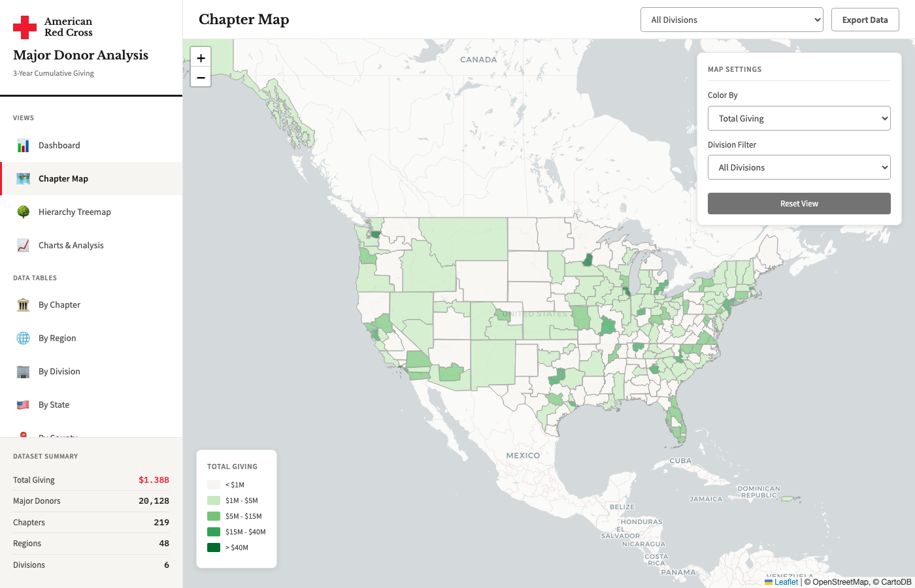The height and width of the screenshot is (588, 915).
Task: Click the Hierarchy Treemap tree icon
Action: coord(24,212)
